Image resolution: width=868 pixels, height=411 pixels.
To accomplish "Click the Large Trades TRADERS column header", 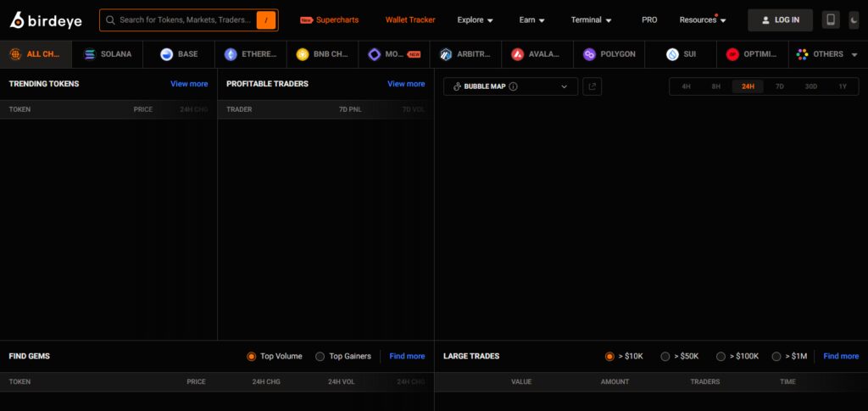I will 704,381.
